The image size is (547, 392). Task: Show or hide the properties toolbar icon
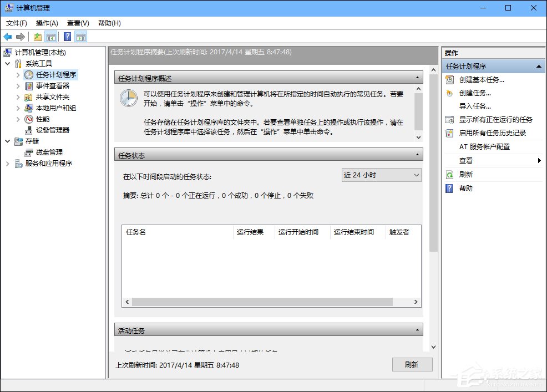[x=37, y=37]
